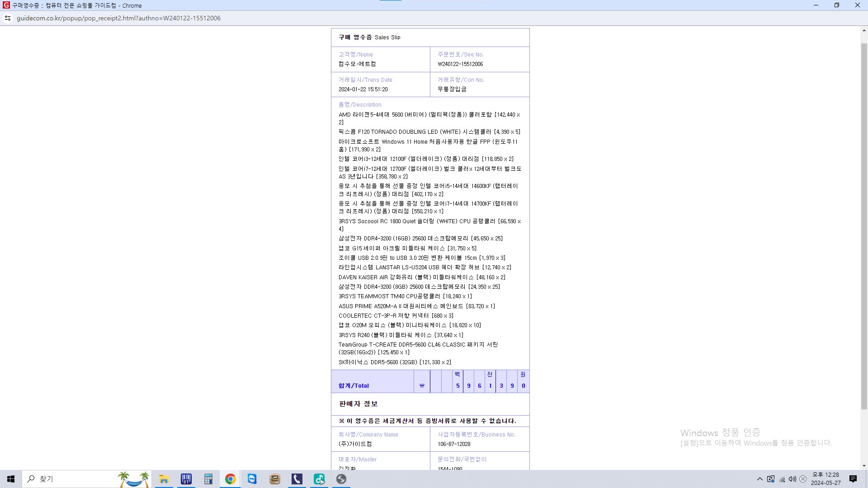Click the 찾기 taskbar search box
Viewport: 868px width, 488px height.
pyautogui.click(x=86, y=479)
